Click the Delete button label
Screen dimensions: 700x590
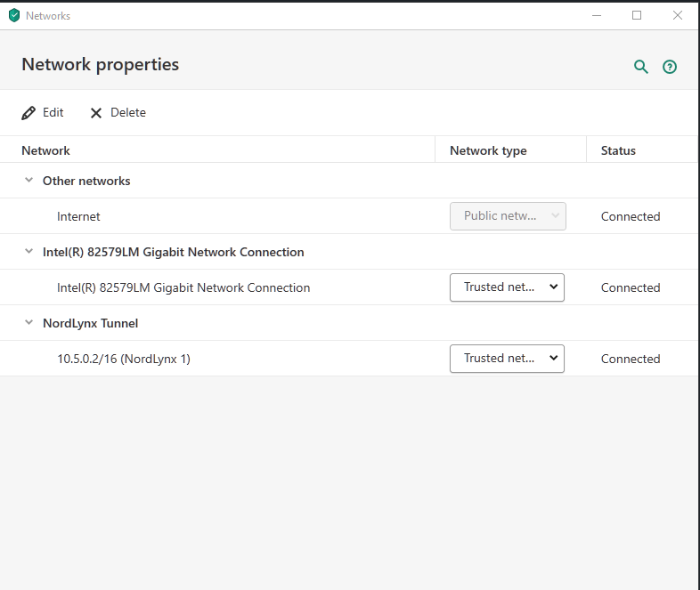click(128, 113)
